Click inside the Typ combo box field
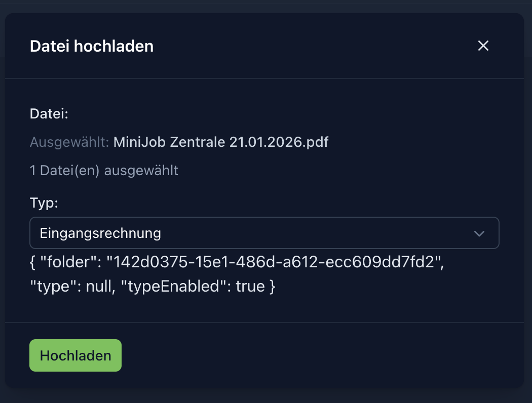Viewport: 532px width, 403px height. coord(203,233)
